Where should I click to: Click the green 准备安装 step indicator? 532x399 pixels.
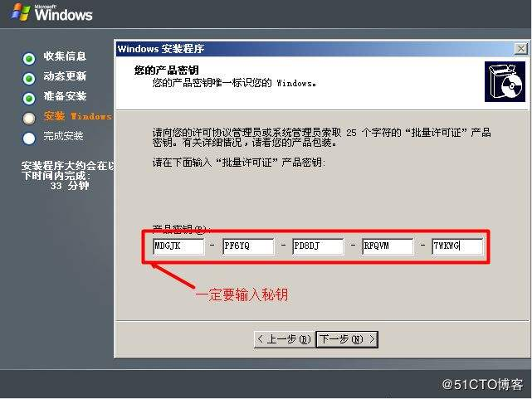29,98
